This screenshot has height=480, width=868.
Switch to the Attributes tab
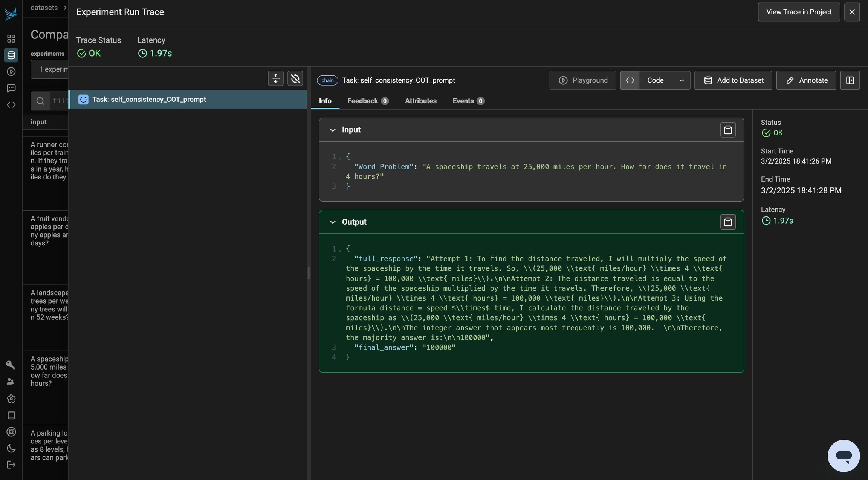pos(420,101)
